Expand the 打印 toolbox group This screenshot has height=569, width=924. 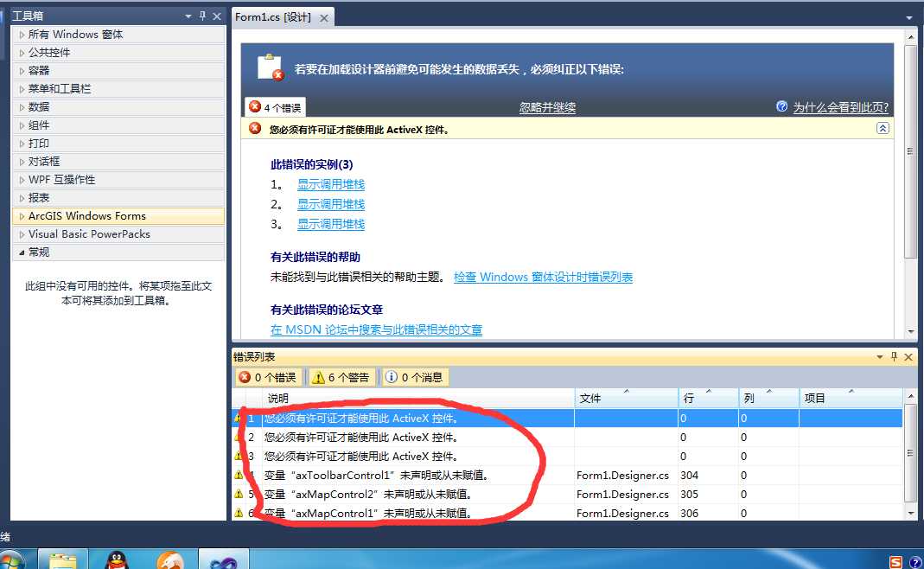pos(118,144)
